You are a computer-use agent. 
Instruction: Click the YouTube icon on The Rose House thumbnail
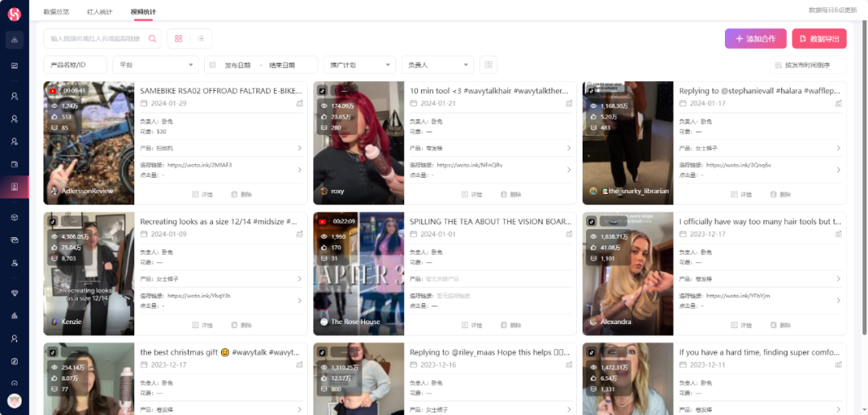point(322,221)
